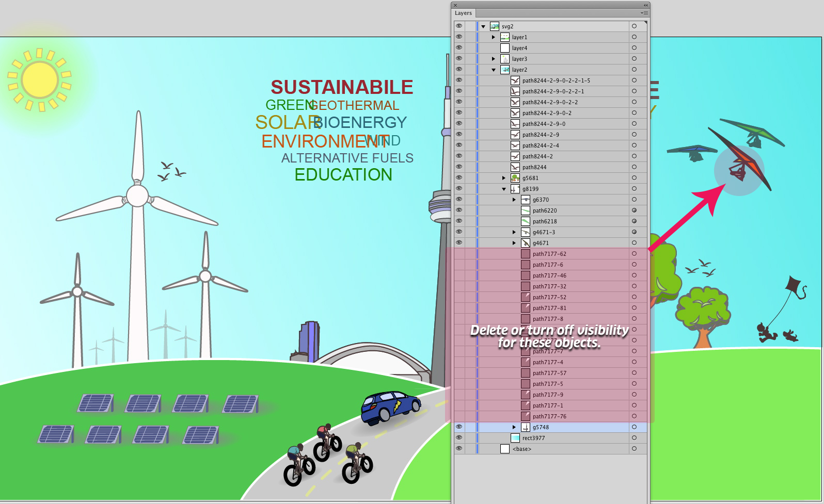This screenshot has width=824, height=504.
Task: Expand the g5681 group
Action: tap(504, 178)
